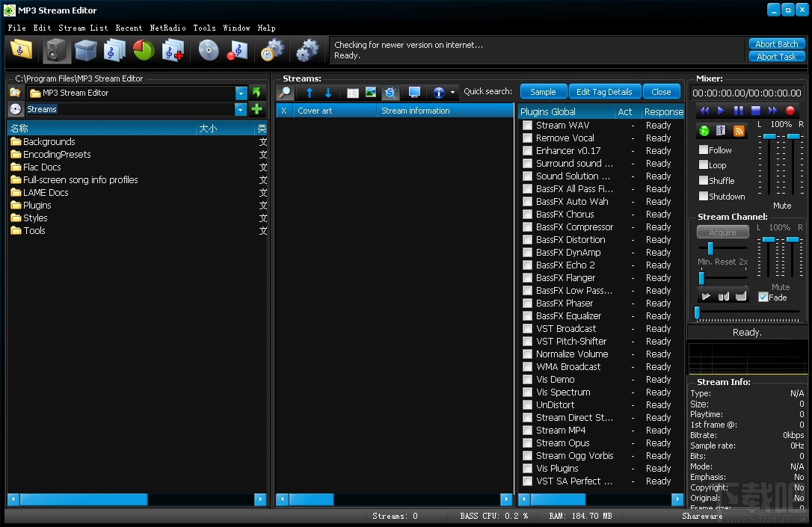Move stream up with blue up arrow
Image resolution: width=812 pixels, height=527 pixels.
coord(309,93)
